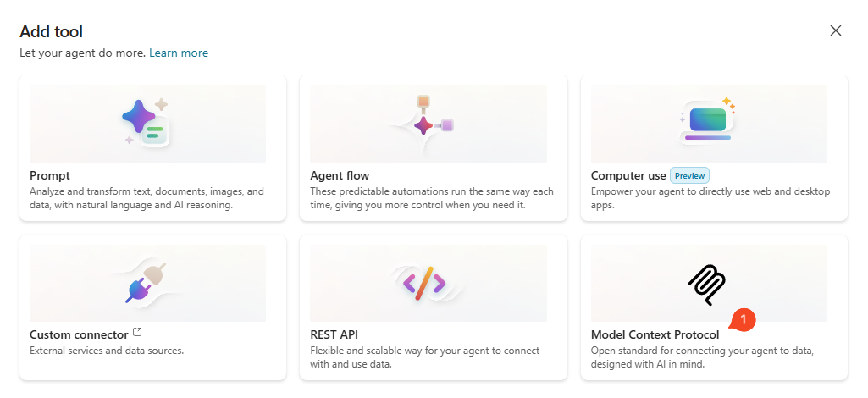Click the Agent flow diagram icon

pyautogui.click(x=428, y=121)
